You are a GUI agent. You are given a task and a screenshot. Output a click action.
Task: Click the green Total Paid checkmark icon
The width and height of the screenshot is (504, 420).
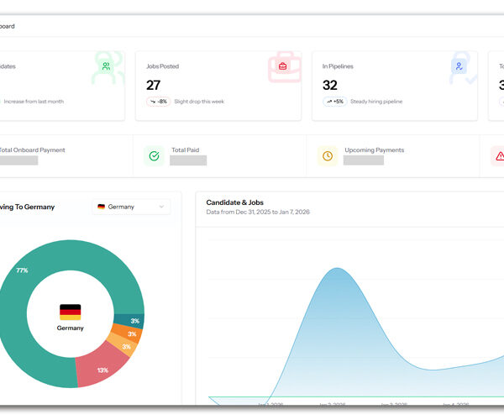155,156
